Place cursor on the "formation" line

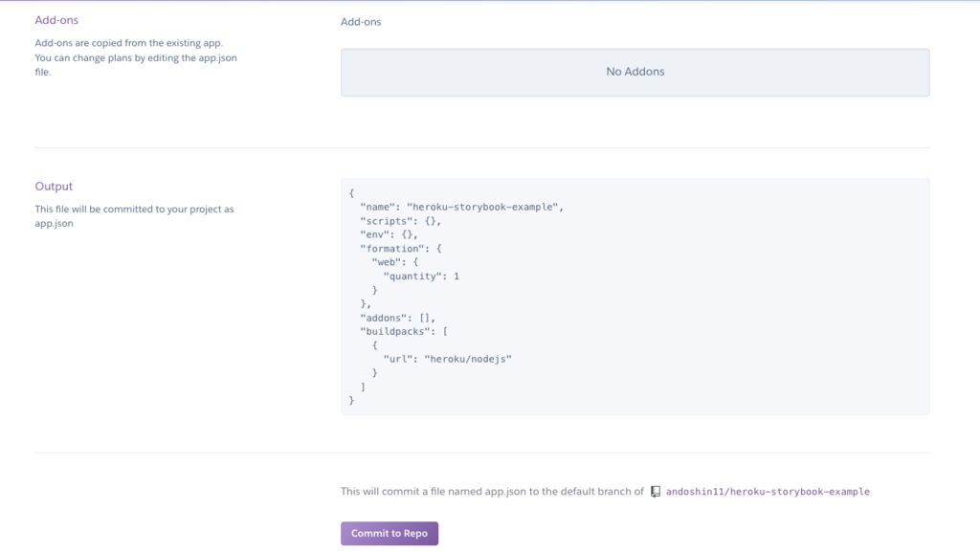[x=401, y=249]
